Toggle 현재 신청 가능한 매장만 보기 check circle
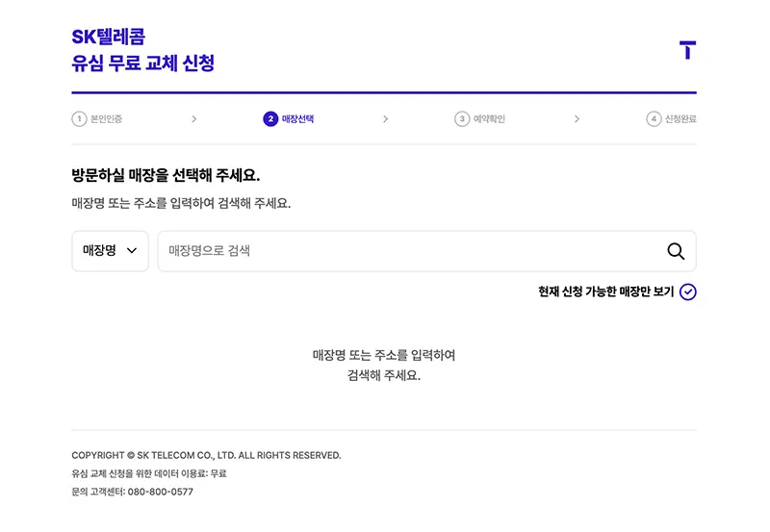Image resolution: width=770 pixels, height=532 pixels. click(x=687, y=292)
